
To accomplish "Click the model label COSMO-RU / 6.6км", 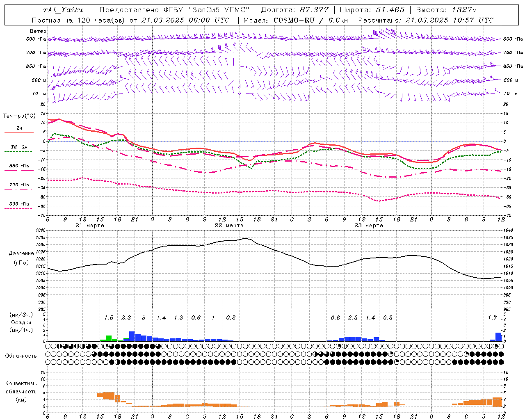I will tap(310, 20).
